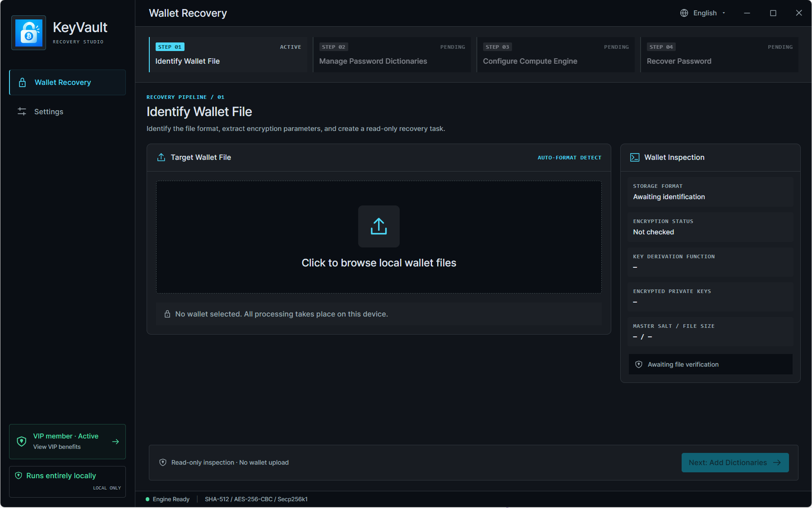The image size is (812, 508).
Task: Click the sliders icon next to Settings
Action: pos(22,112)
